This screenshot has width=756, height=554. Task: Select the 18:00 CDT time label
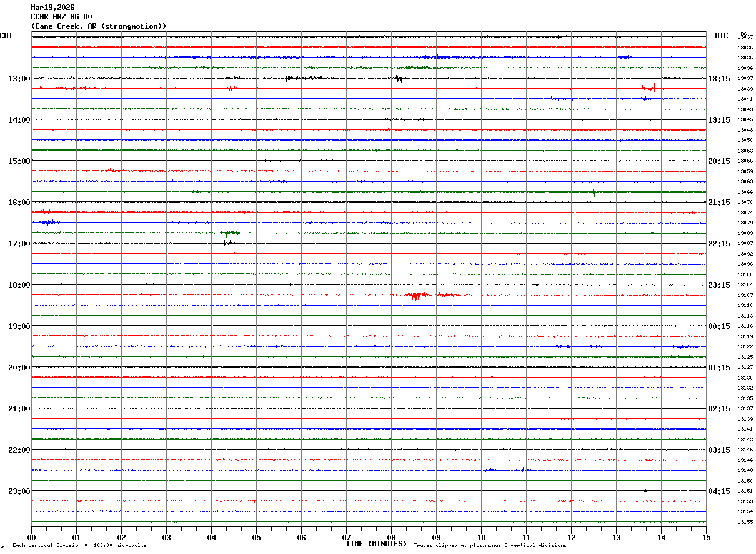[x=19, y=285]
